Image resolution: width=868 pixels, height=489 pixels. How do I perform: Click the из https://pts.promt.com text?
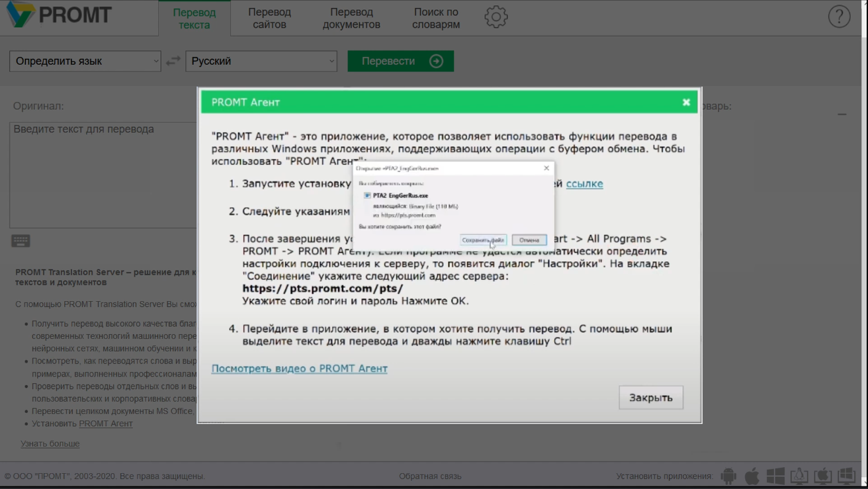point(404,215)
